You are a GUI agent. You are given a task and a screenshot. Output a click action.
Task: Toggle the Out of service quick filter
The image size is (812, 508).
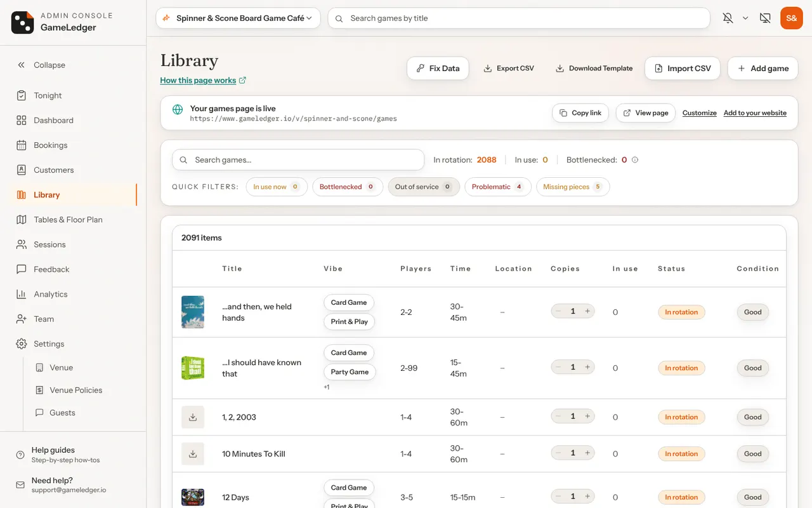(424, 187)
